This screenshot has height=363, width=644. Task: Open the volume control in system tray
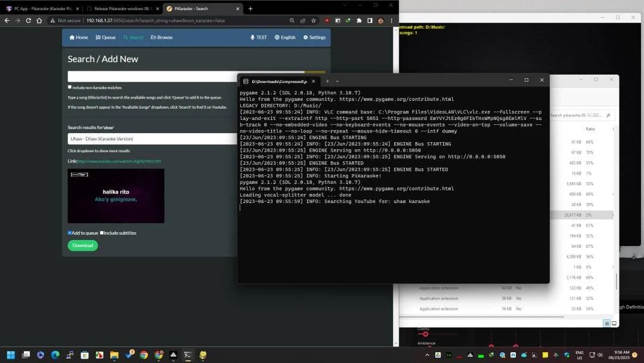pyautogui.click(x=600, y=355)
